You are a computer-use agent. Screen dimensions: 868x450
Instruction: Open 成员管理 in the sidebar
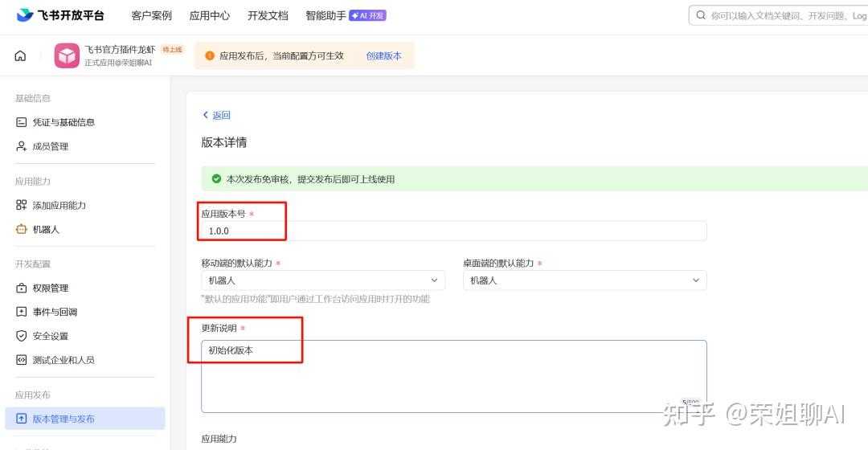coord(50,146)
